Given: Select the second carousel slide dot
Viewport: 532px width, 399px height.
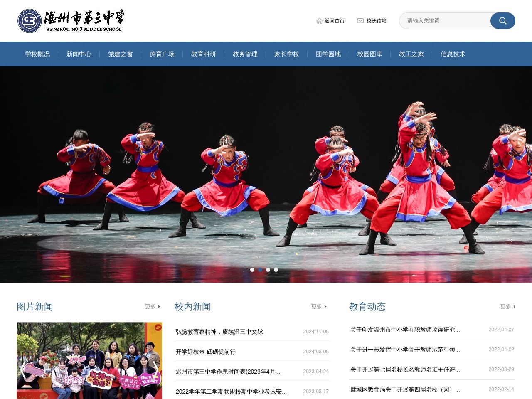Looking at the screenshot, I should (260, 270).
